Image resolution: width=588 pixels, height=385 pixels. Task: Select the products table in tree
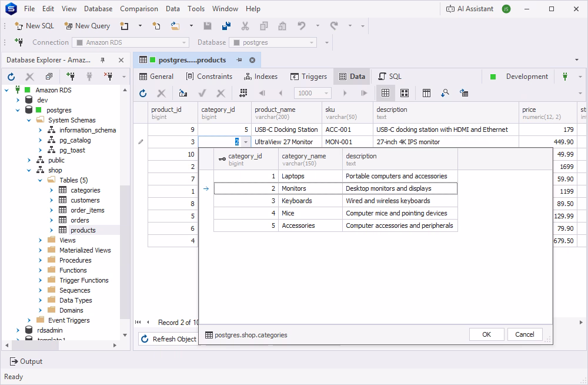pyautogui.click(x=83, y=230)
